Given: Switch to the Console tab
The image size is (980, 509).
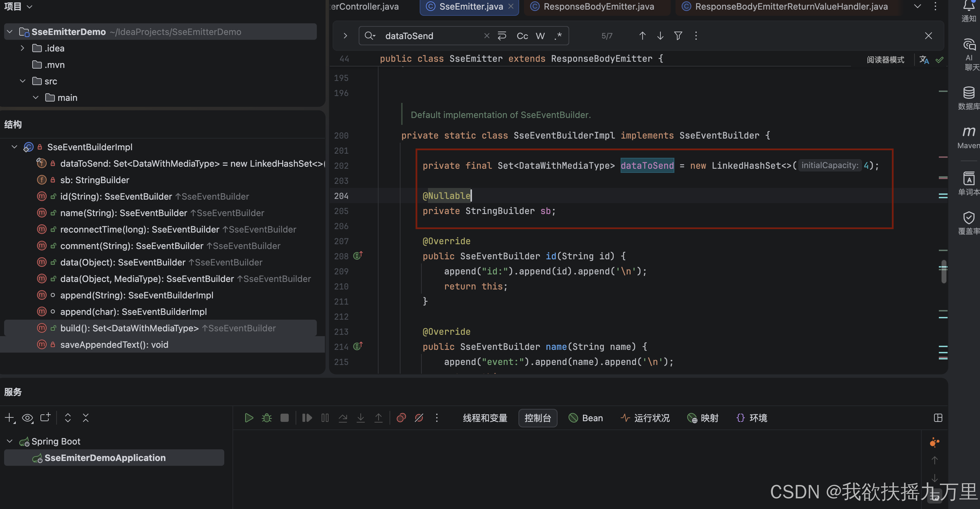Looking at the screenshot, I should point(538,418).
